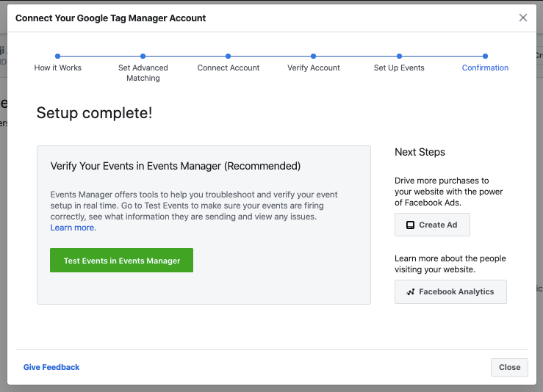The image size is (543, 392).
Task: Click the Confirmation step dot
Action: click(x=485, y=56)
